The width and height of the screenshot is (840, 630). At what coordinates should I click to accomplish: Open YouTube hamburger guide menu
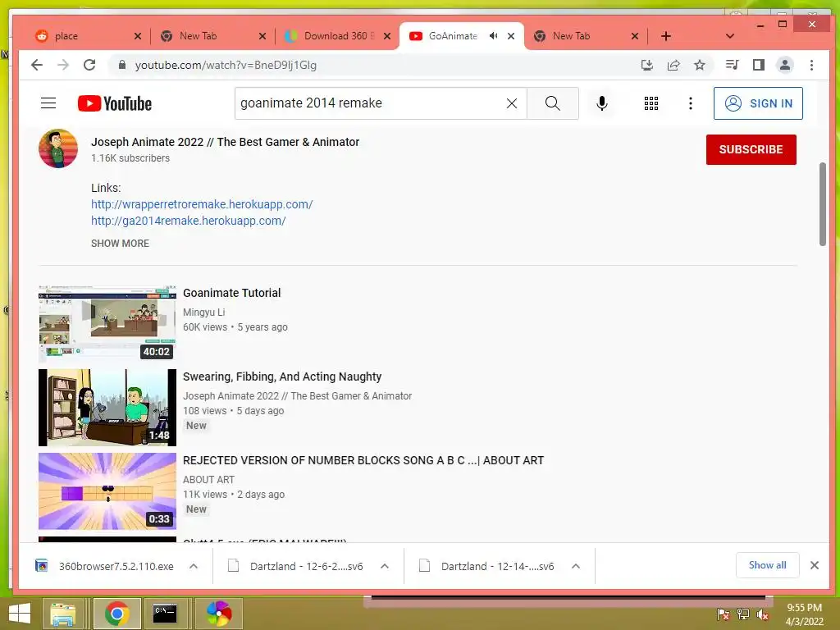coord(48,103)
